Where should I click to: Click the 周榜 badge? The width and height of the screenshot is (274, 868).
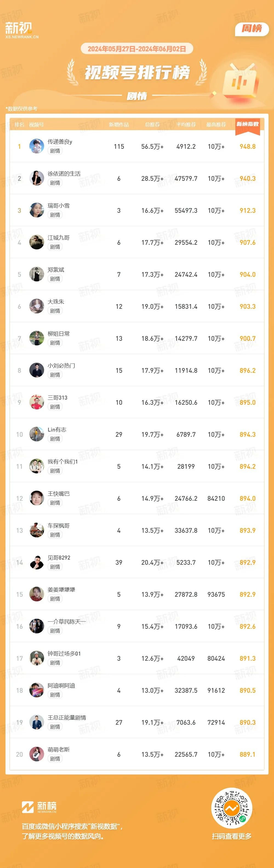click(x=252, y=29)
